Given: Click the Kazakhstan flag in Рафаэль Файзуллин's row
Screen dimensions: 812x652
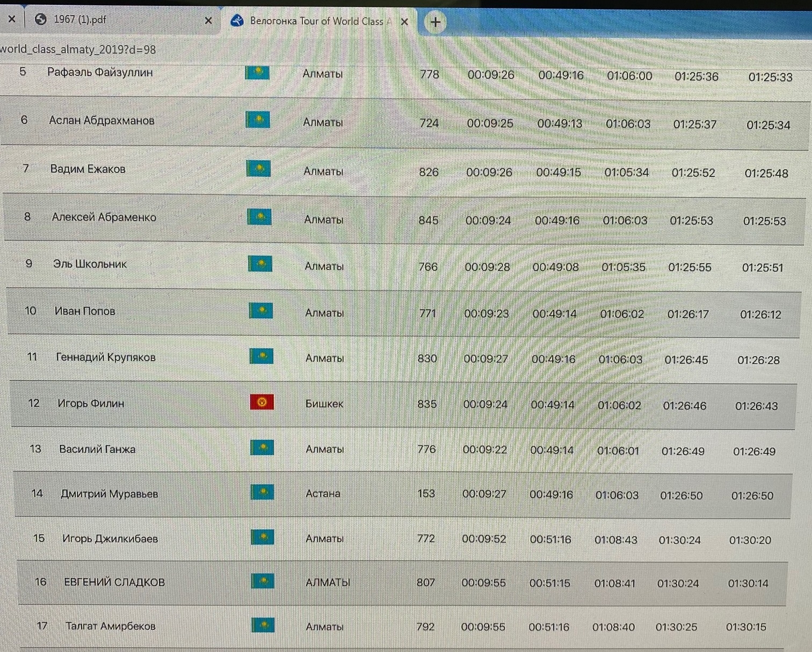Looking at the screenshot, I should click(257, 72).
